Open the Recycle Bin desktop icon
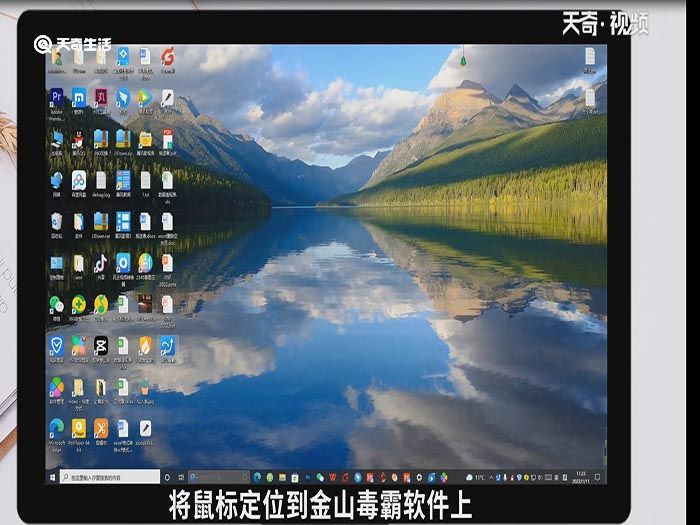Image resolution: width=700 pixels, height=525 pixels. pos(57,221)
